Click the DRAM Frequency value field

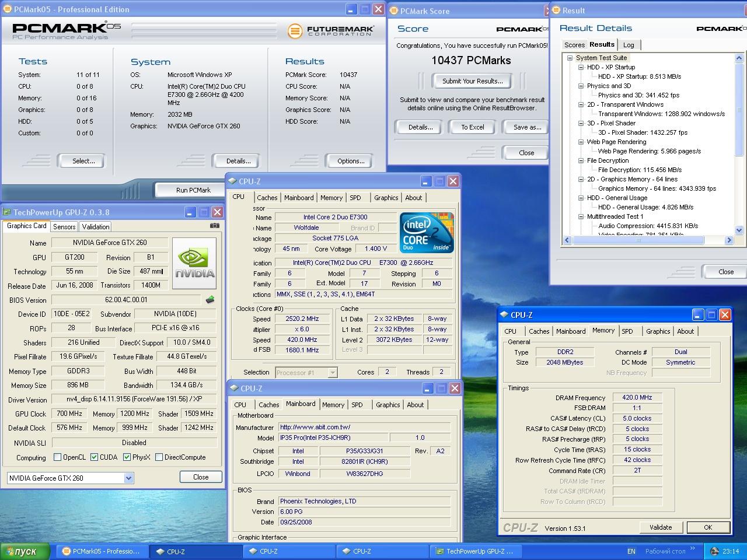point(637,397)
